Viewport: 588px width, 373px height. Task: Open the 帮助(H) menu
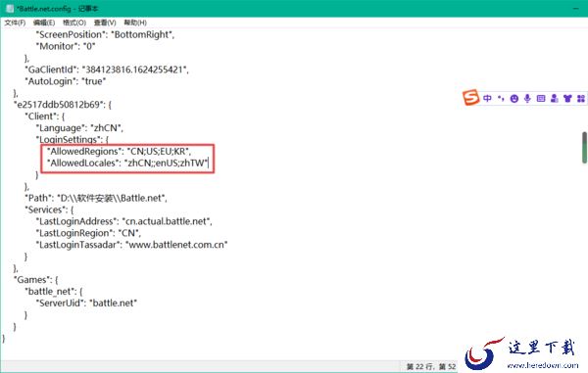pyautogui.click(x=135, y=23)
